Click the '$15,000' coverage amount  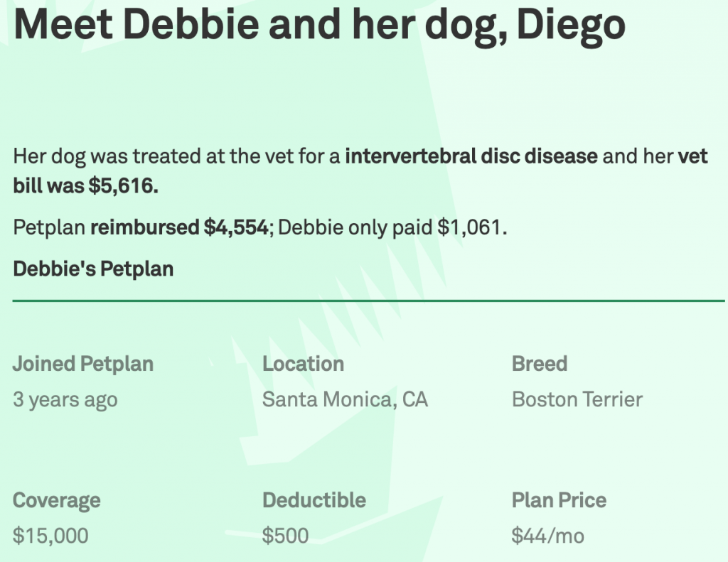pyautogui.click(x=50, y=536)
